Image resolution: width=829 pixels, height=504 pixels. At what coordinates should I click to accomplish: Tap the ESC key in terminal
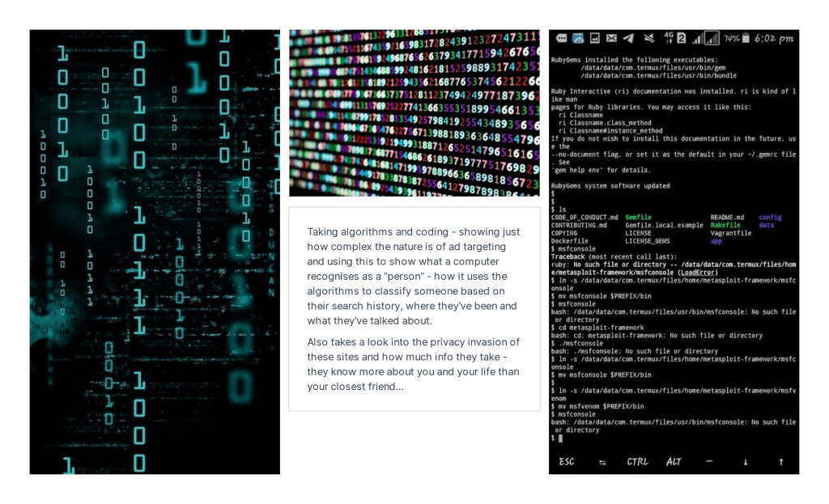point(567,461)
